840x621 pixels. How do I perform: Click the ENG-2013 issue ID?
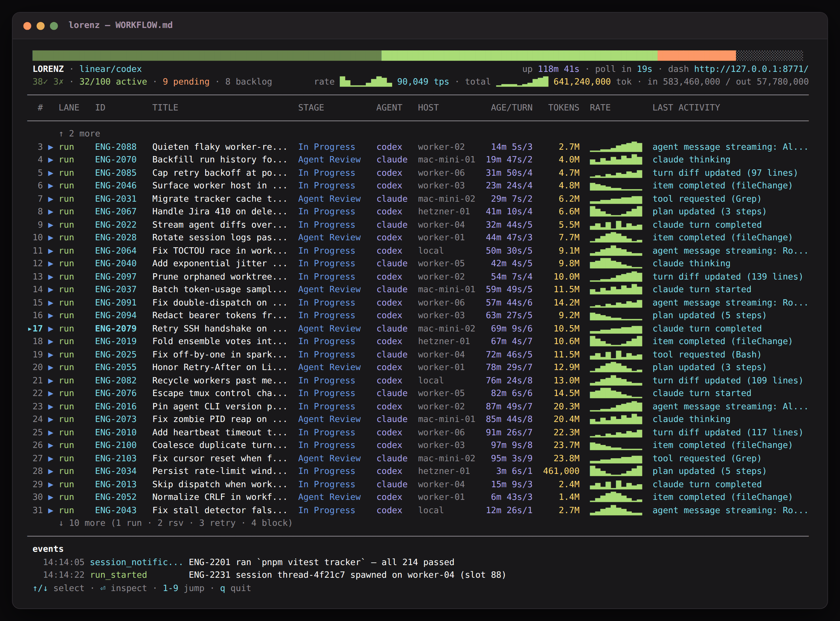(116, 484)
